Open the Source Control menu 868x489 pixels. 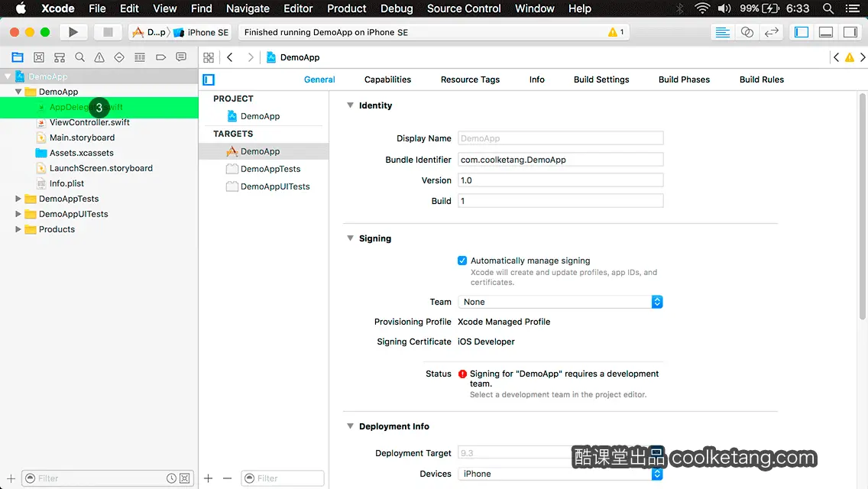(464, 8)
